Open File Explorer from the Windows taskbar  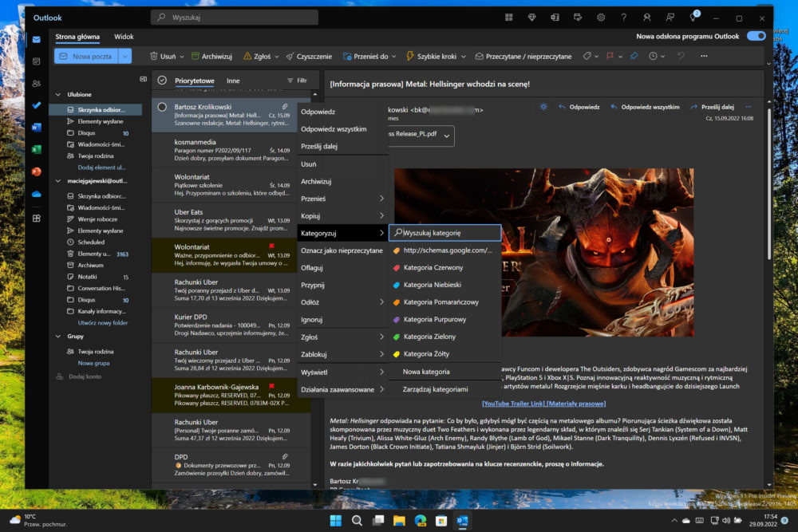tap(399, 520)
